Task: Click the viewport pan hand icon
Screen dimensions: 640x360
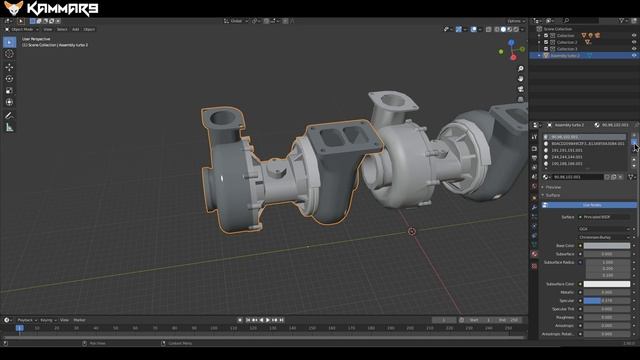Action: coord(520,78)
